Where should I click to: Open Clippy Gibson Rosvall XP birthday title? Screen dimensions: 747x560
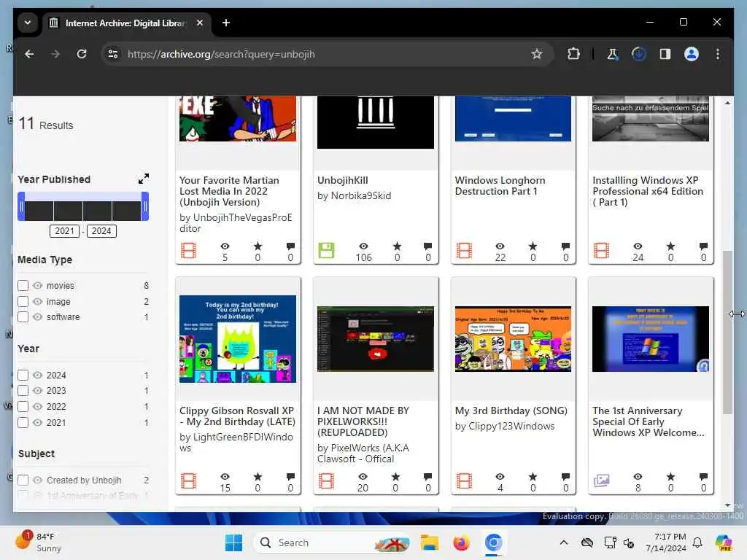pos(237,416)
